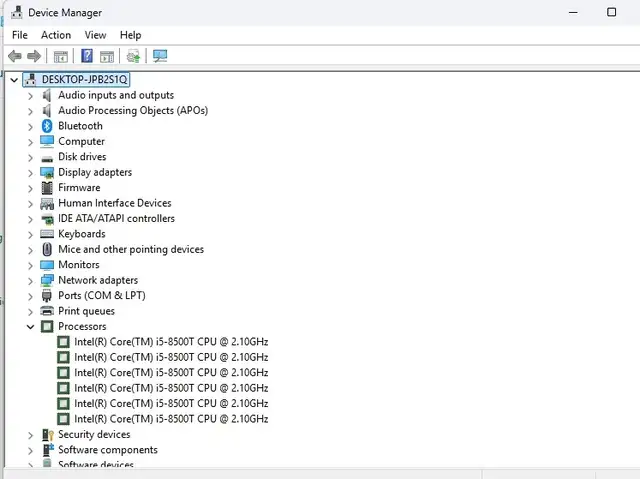Click the show/hide action pane toolbar icon
The width and height of the screenshot is (640, 479).
click(107, 56)
